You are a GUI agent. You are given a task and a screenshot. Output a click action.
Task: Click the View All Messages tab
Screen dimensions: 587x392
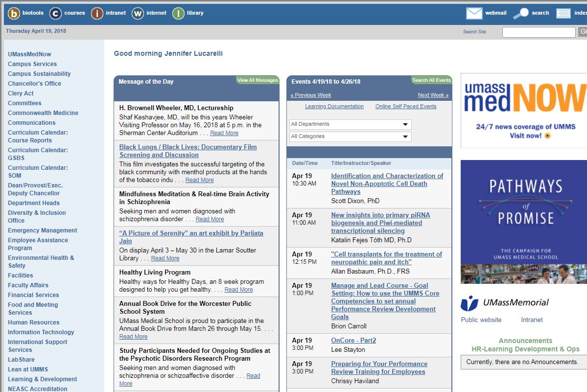tap(258, 80)
